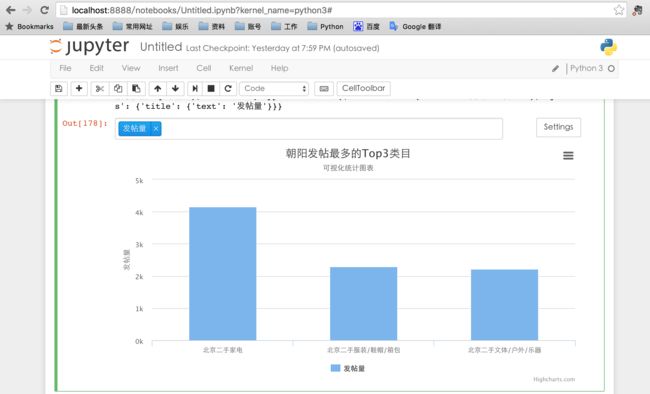
Task: Open the Kernel menu
Action: (x=241, y=68)
